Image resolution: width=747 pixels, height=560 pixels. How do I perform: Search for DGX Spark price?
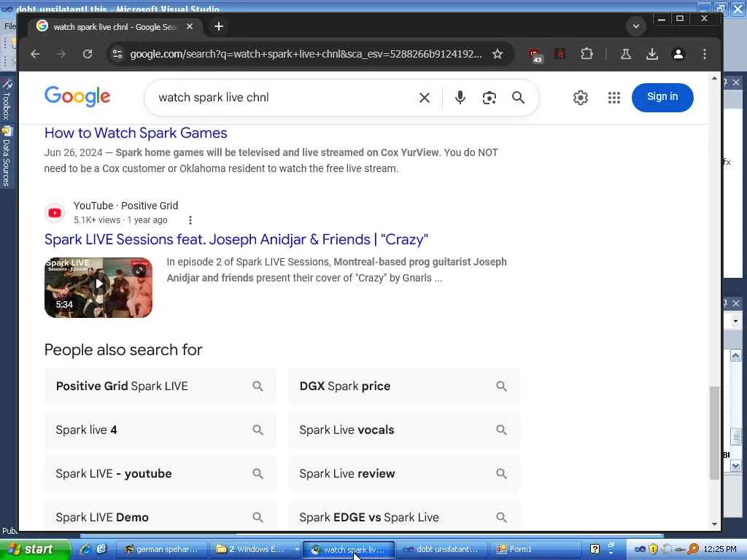click(404, 386)
